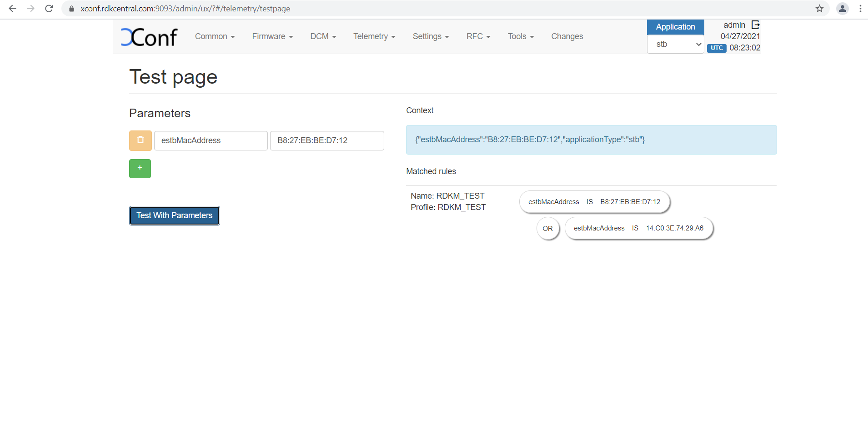Click the trash icon to delete parameter

click(x=140, y=140)
